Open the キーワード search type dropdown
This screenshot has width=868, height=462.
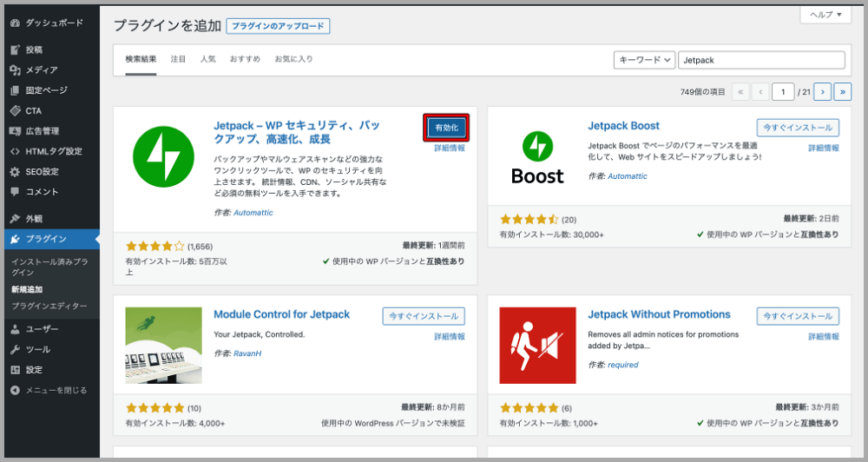pyautogui.click(x=644, y=60)
